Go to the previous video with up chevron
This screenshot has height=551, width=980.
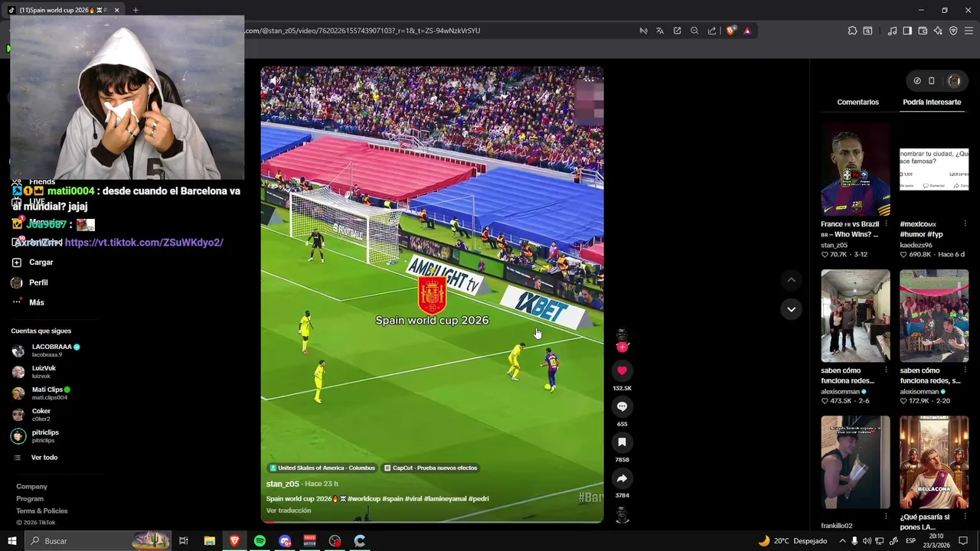click(791, 280)
